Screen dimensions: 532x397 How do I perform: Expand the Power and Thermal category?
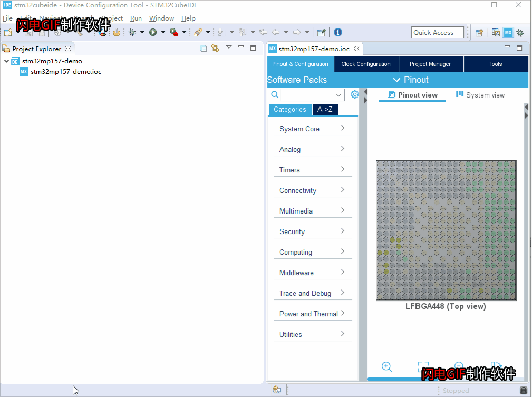point(313,314)
